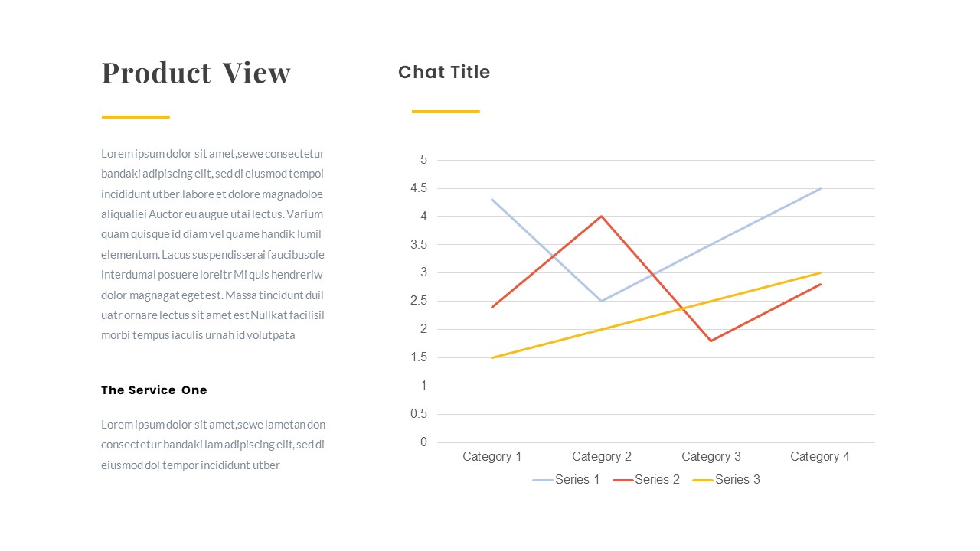Select the Category 2 axis label

coord(602,457)
